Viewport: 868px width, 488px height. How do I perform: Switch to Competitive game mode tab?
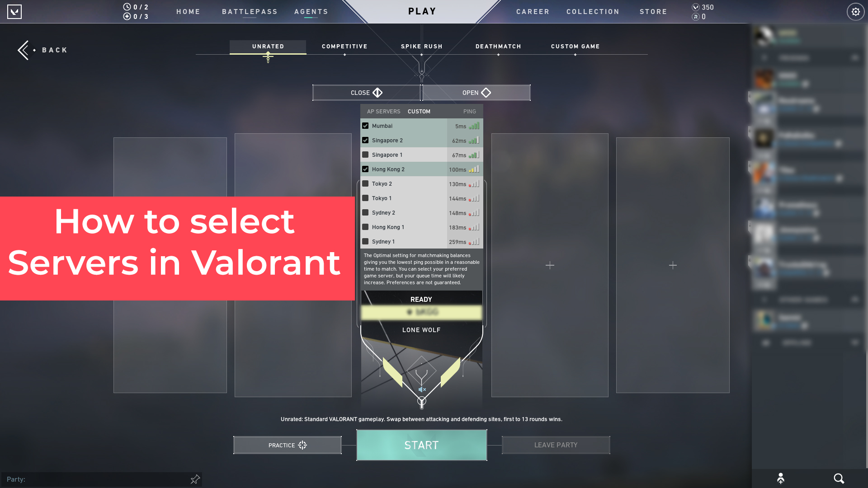point(344,46)
